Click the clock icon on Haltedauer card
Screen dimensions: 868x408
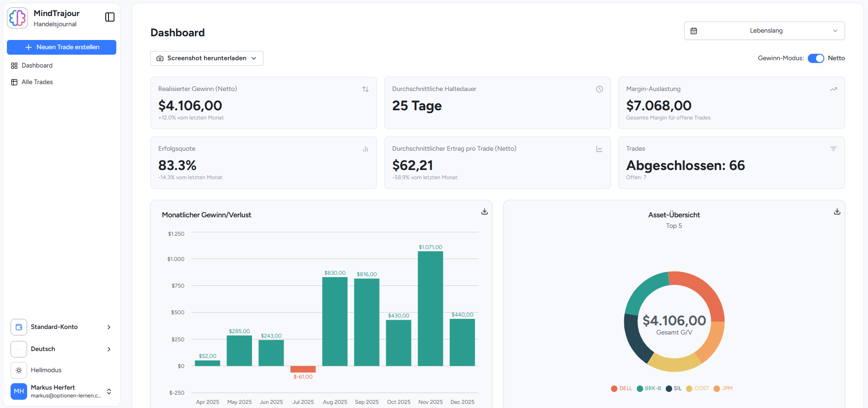[x=599, y=89]
